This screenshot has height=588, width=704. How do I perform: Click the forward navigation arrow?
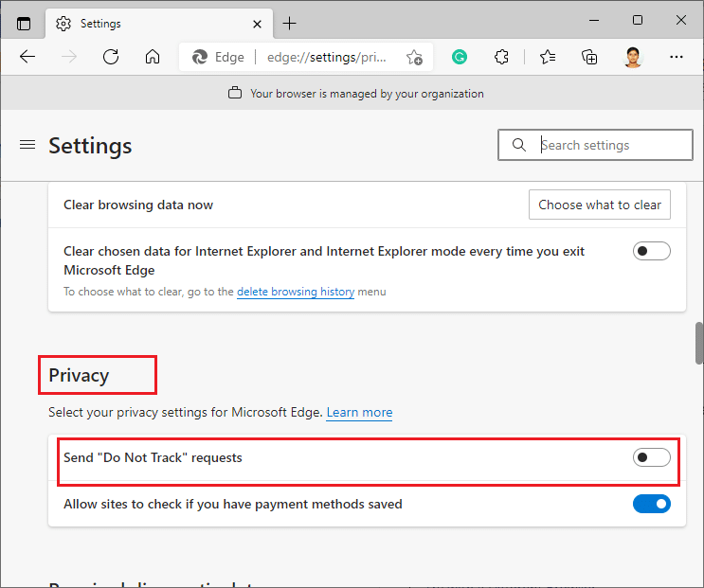pos(68,57)
